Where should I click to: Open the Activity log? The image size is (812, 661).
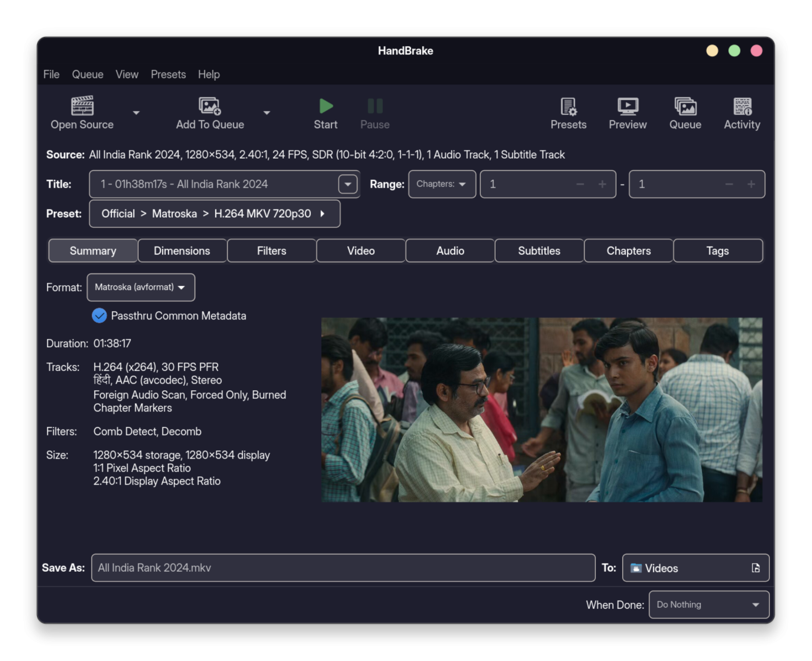[x=741, y=112]
